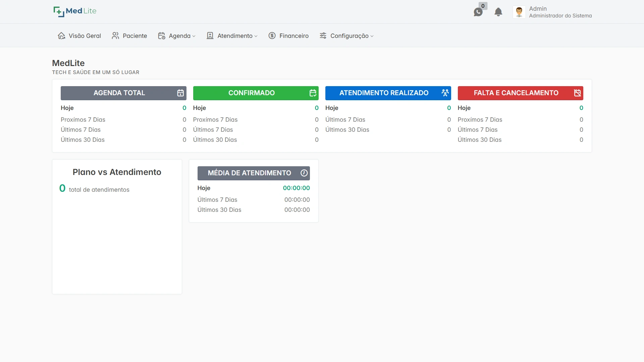This screenshot has width=644, height=362.
Task: Click the MedLite logo
Action: [75, 11]
